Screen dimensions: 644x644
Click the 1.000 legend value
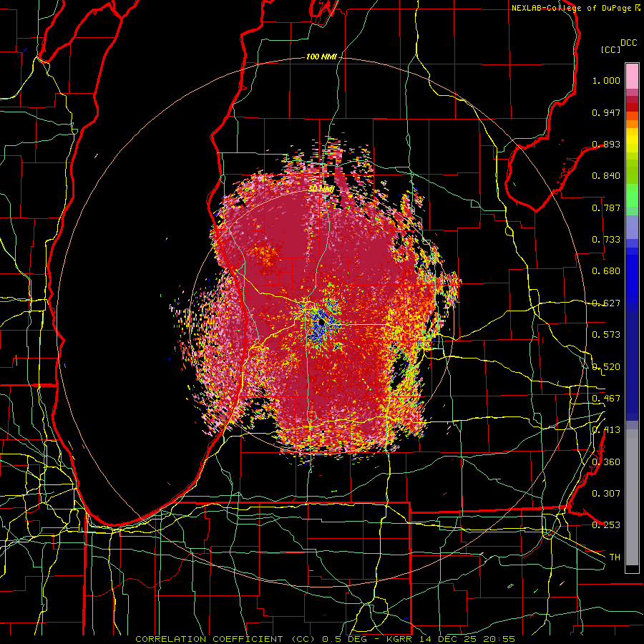[x=606, y=80]
